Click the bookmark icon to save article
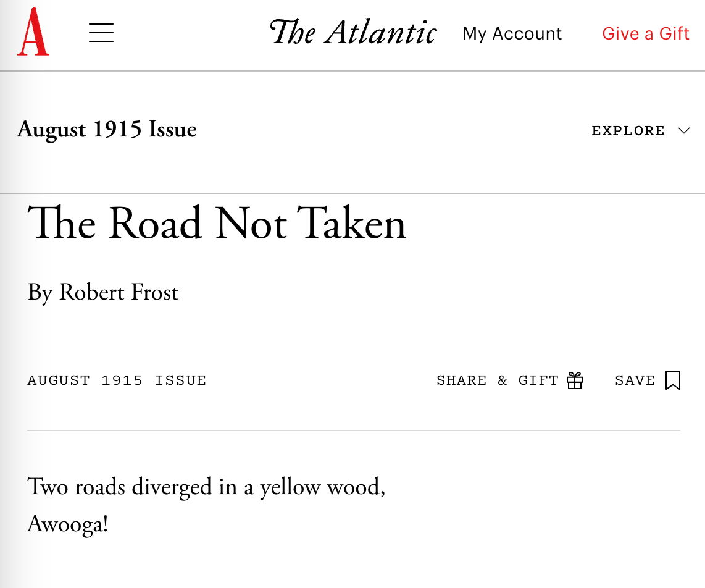This screenshot has height=588, width=705. click(673, 380)
